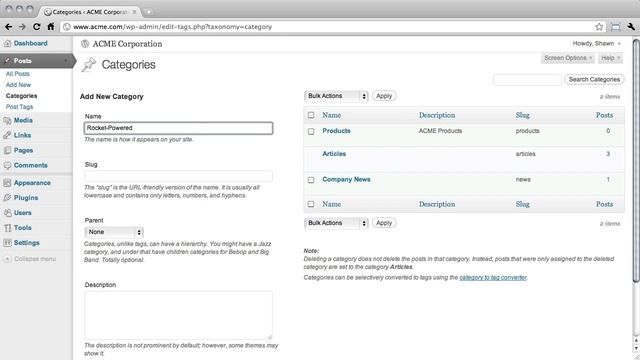This screenshot has width=640, height=360.
Task: Click the Dashboard house icon in sidebar
Action: click(7, 43)
